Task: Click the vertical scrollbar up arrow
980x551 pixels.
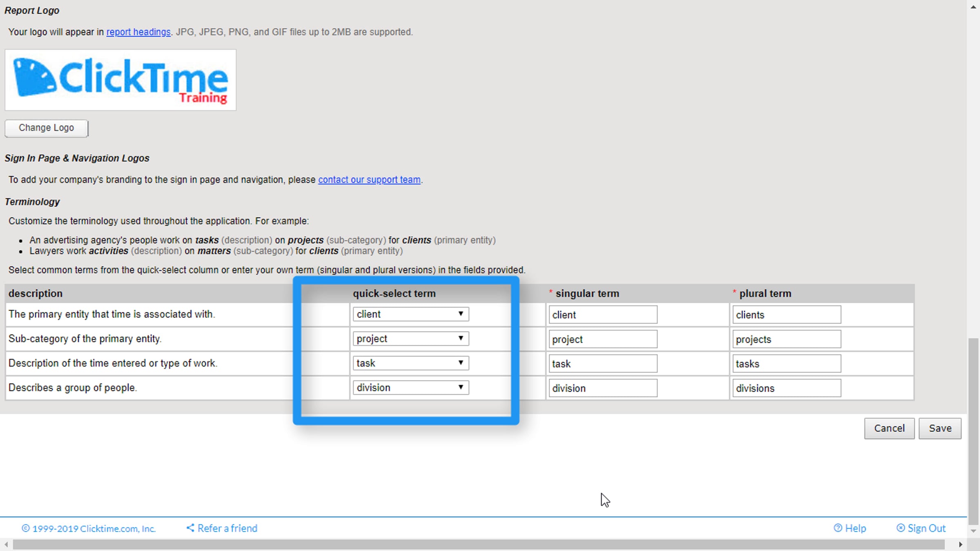Action: pos(973,7)
